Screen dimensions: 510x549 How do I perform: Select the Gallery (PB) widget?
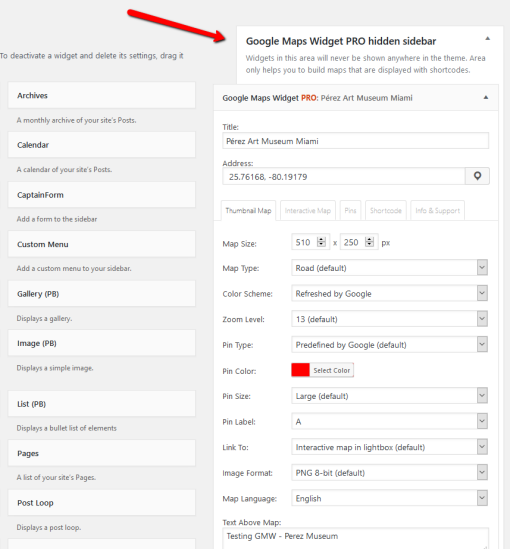102,293
